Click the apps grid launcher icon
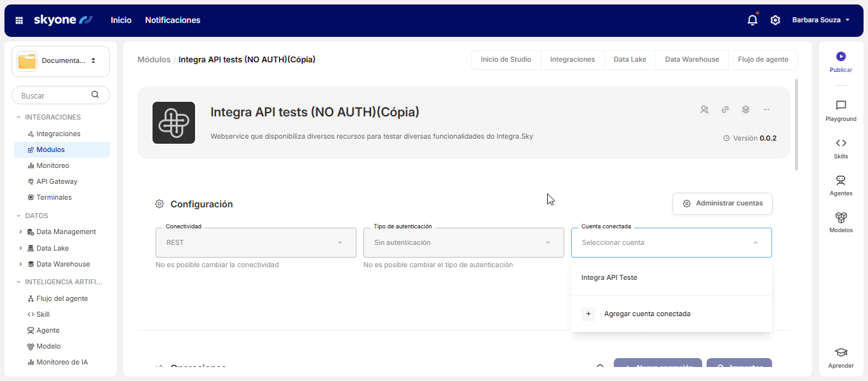The image size is (868, 381). (x=19, y=20)
